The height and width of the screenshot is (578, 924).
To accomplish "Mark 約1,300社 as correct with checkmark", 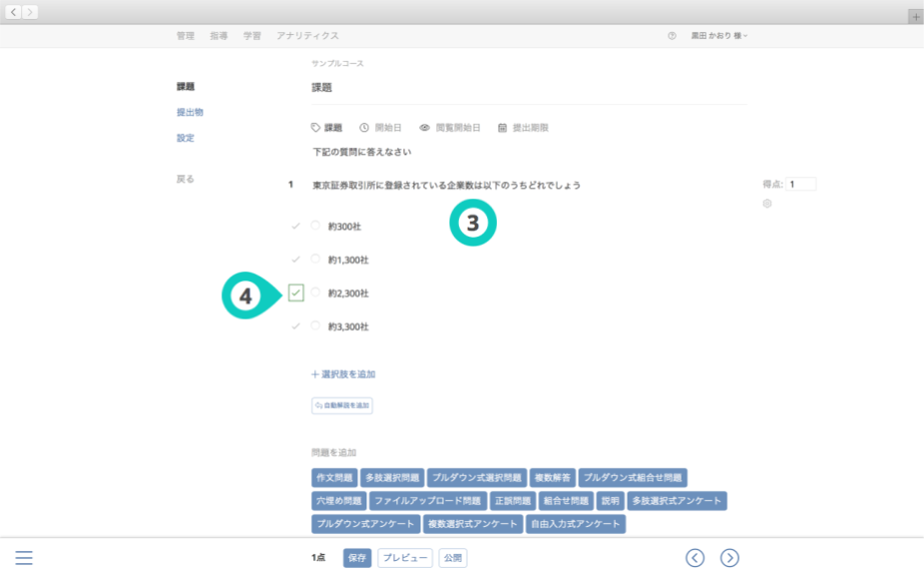I will click(x=295, y=260).
